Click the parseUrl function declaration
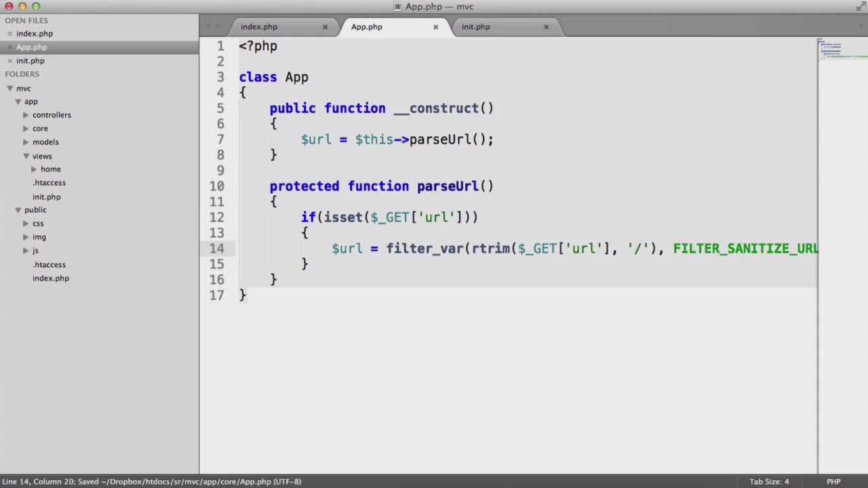Viewport: 868px width, 488px height. tap(448, 186)
